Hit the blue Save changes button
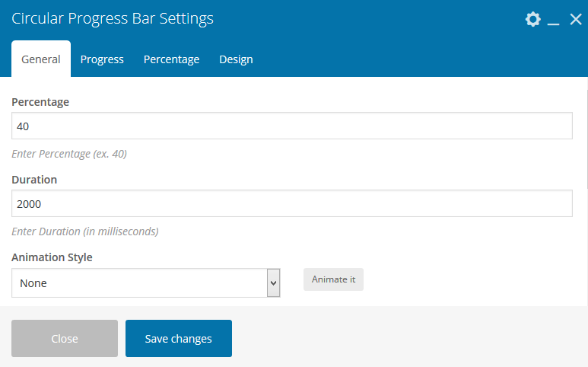Image resolution: width=588 pixels, height=367 pixels. [179, 339]
